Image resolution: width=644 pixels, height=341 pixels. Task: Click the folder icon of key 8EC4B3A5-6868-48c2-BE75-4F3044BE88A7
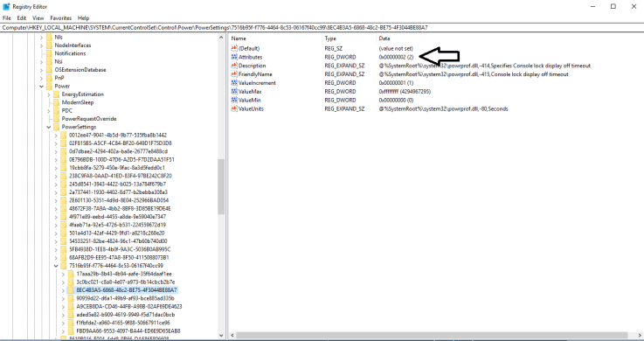[71, 290]
